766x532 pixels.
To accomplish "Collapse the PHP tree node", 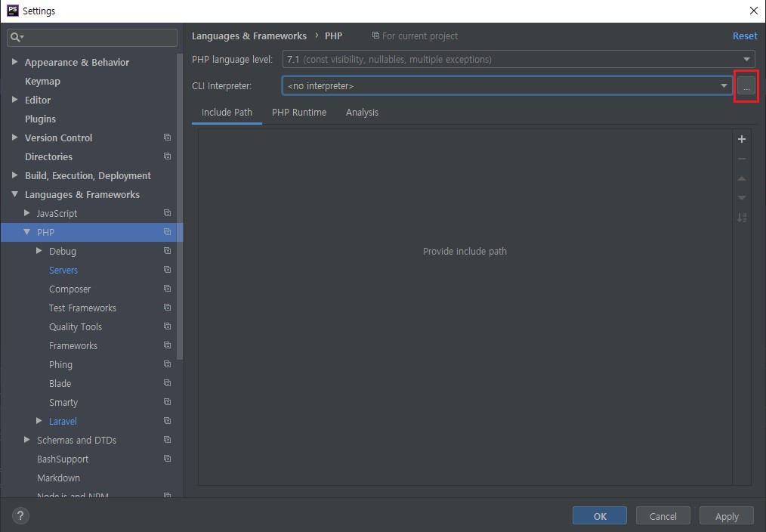I will click(x=27, y=232).
